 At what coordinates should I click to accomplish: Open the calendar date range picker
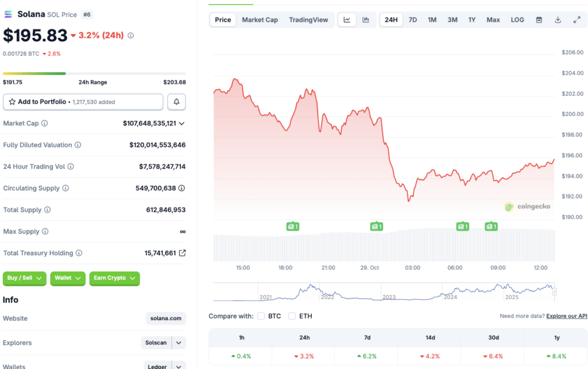(539, 19)
